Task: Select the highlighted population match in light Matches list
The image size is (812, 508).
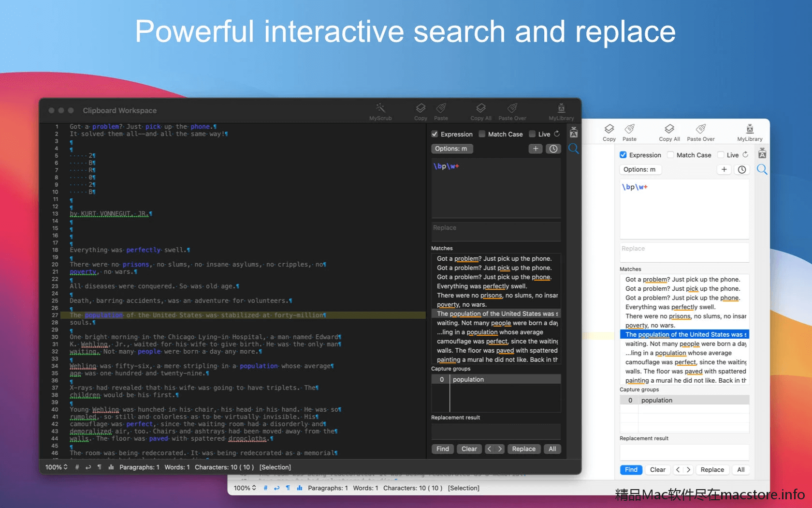Action: (684, 334)
